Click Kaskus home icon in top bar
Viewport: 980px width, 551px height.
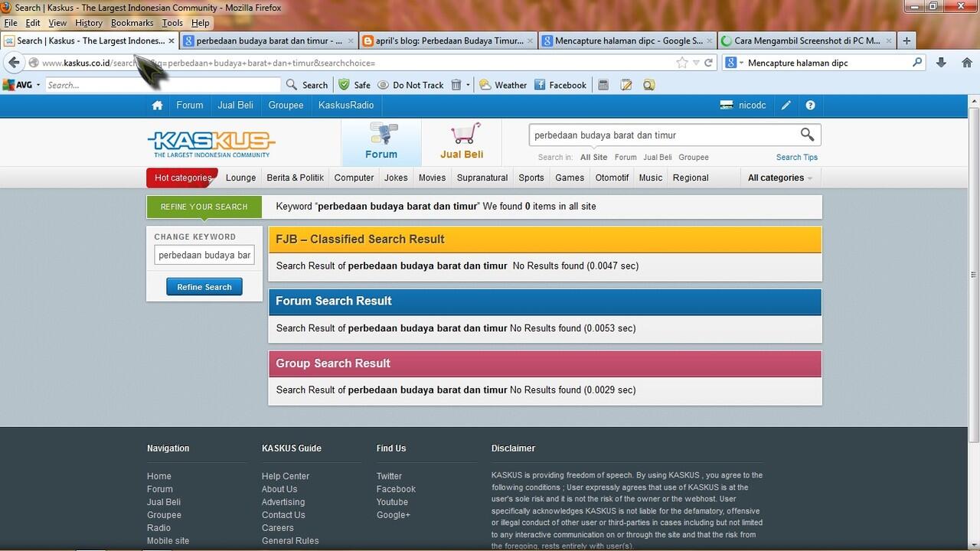157,106
